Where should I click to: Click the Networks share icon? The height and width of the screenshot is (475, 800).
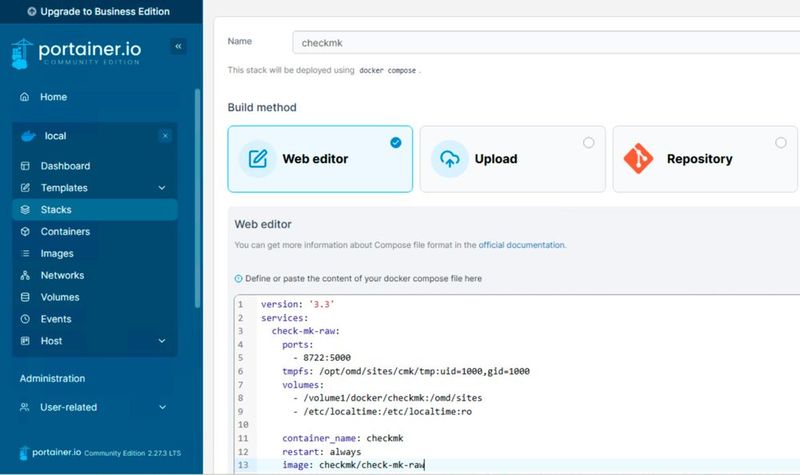coord(25,276)
